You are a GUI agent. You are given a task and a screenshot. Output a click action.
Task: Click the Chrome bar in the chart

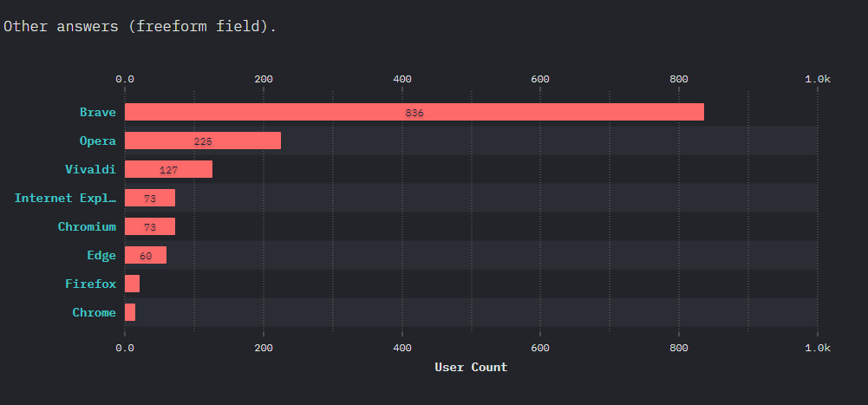pos(130,312)
